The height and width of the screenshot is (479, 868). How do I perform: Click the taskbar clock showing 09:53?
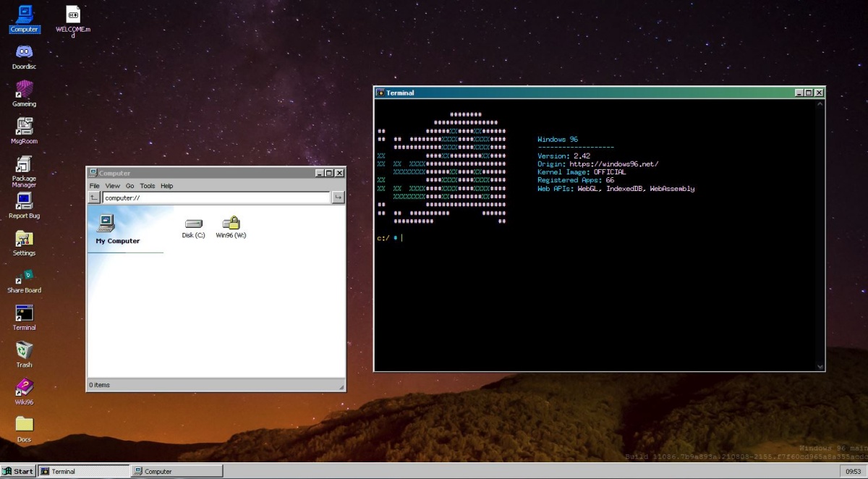tap(853, 471)
